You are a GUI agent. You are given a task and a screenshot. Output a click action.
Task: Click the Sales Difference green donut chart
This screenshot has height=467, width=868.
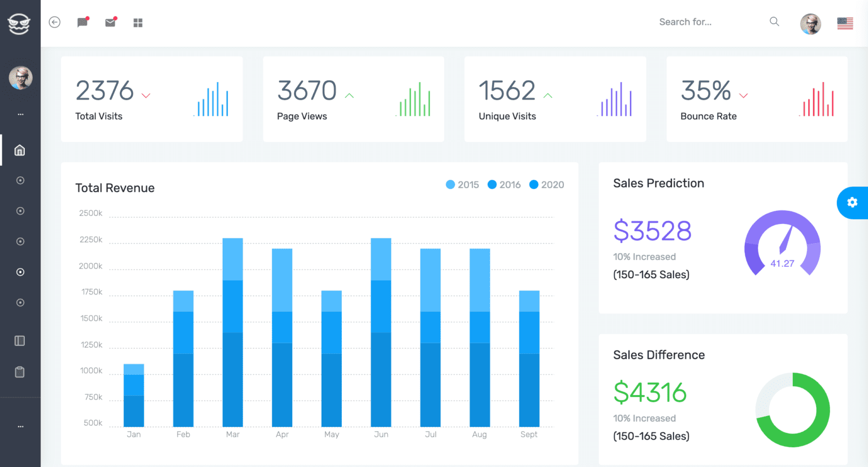pyautogui.click(x=792, y=410)
